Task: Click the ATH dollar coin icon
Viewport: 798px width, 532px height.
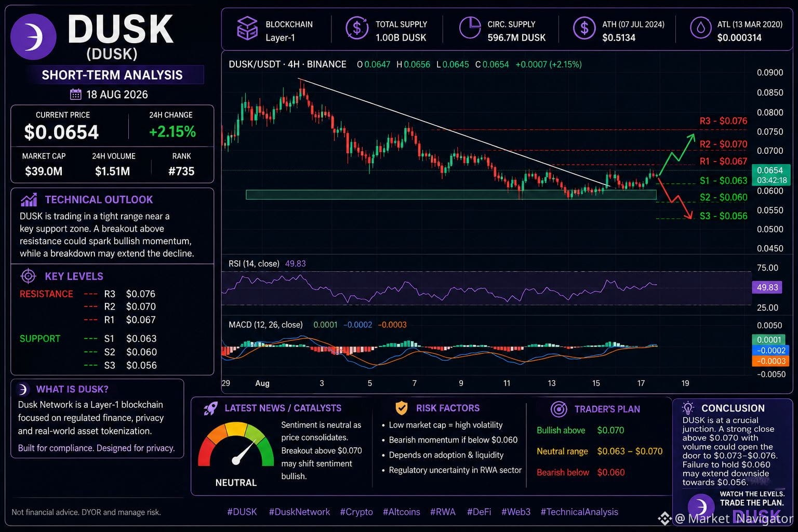Action: pos(584,28)
